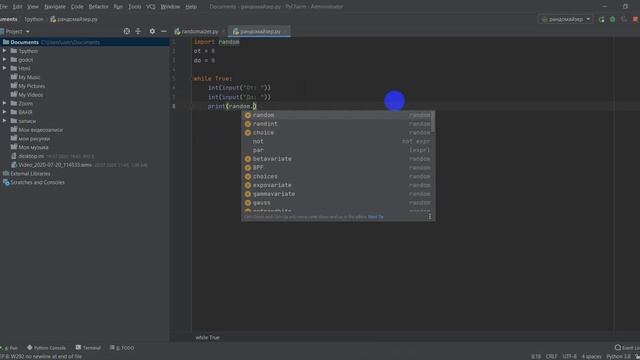Click the 4 spaces indent setting
The height and width of the screenshot is (360, 640).
[x=591, y=356]
